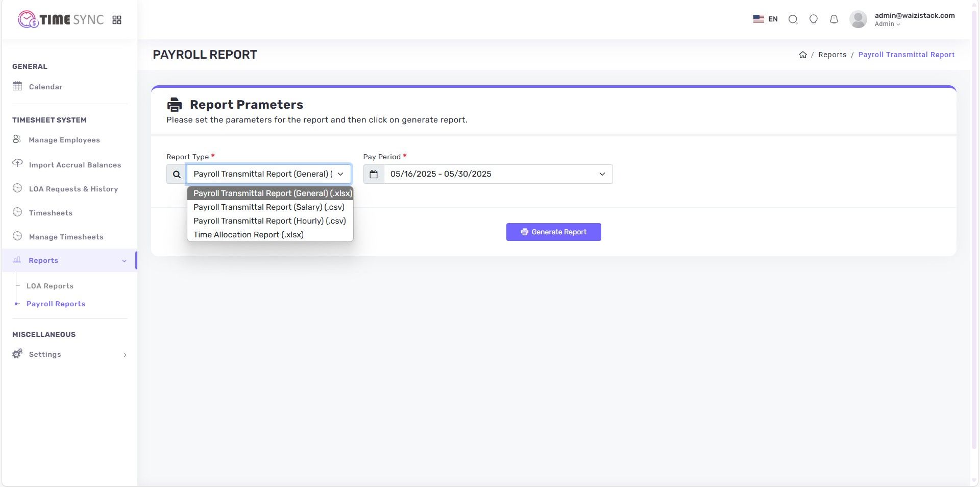Select Payroll Transmittal Report (Hourly) option
The image size is (980, 487).
click(x=269, y=221)
